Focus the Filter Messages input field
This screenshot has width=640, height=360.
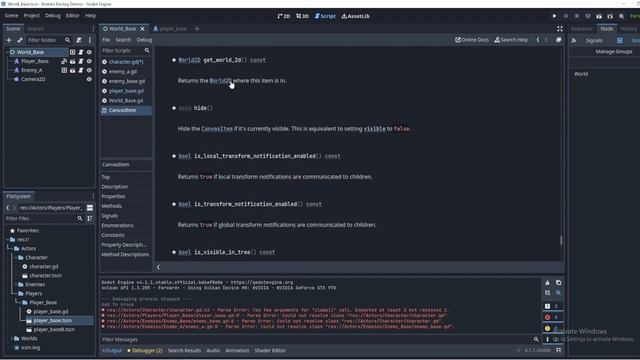pyautogui.click(x=320, y=339)
